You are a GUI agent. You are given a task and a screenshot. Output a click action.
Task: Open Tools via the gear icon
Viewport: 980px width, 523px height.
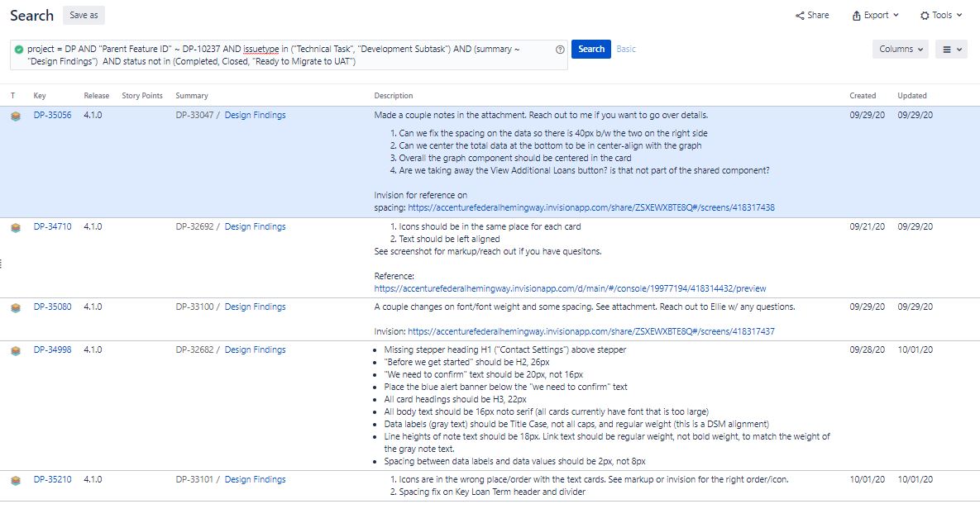[926, 15]
